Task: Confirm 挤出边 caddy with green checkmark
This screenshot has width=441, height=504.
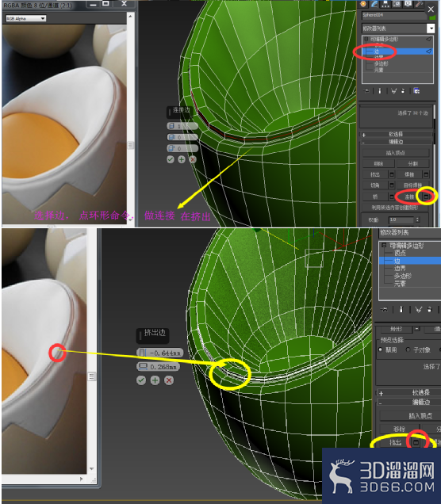Action: [141, 380]
